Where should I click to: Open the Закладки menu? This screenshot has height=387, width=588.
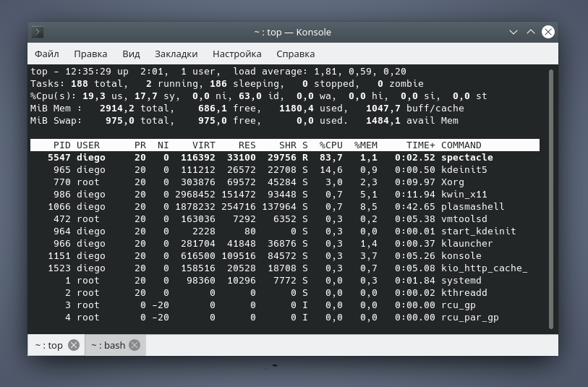[x=176, y=54]
